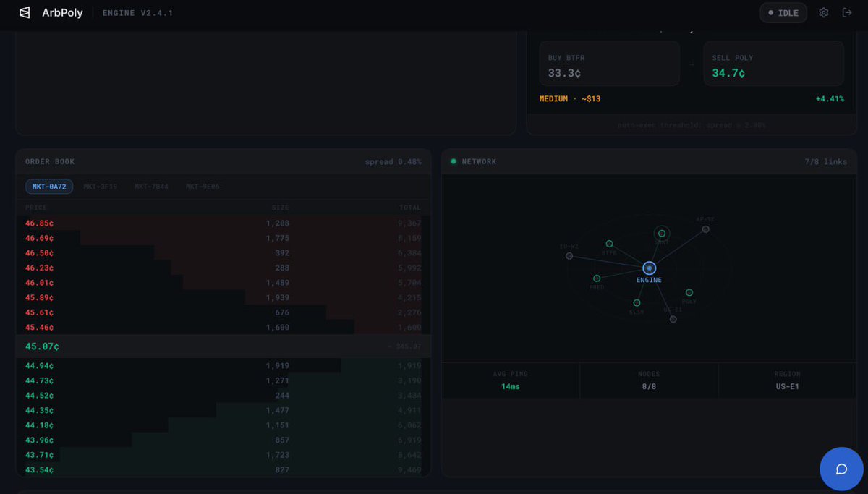
Task: Toggle the IDLE status pill
Action: tap(783, 12)
